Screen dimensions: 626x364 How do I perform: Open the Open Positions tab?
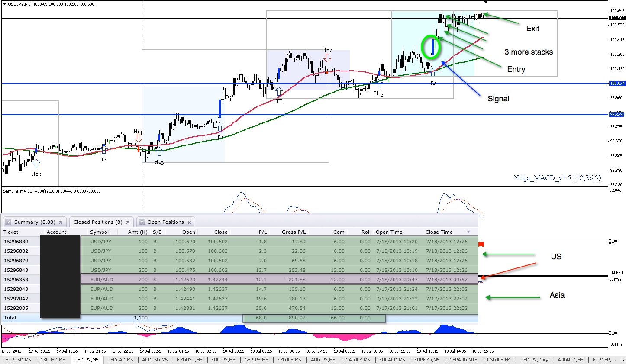pos(166,222)
